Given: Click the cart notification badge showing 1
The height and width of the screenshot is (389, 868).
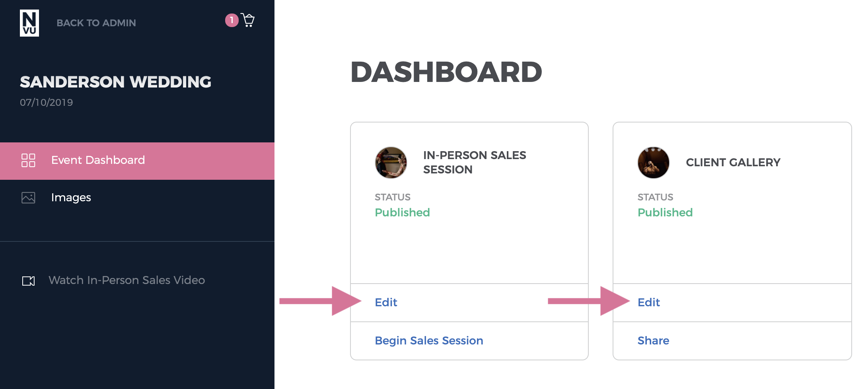Looking at the screenshot, I should point(232,20).
